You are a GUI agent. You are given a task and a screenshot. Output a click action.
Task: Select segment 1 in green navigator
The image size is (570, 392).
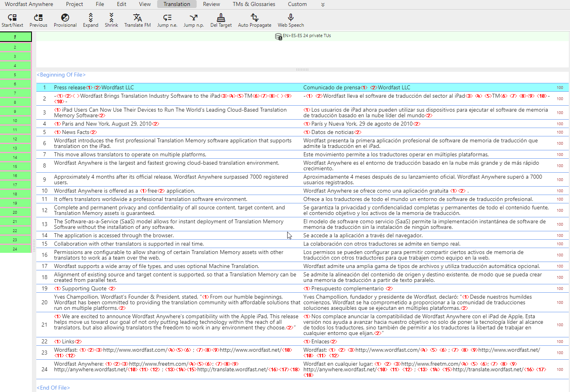(x=16, y=37)
